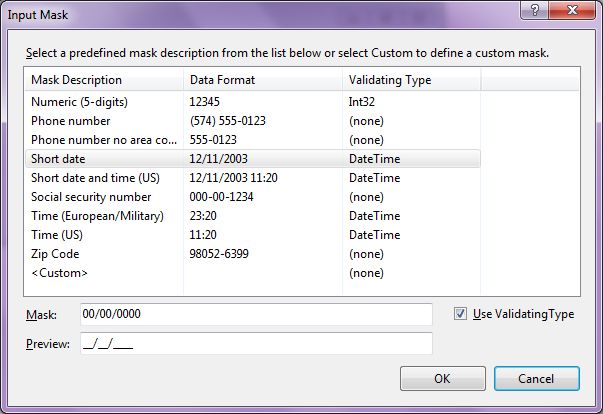Toggle the Use ValidatingType checkbox
Screen dimensions: 603x414
[460, 314]
